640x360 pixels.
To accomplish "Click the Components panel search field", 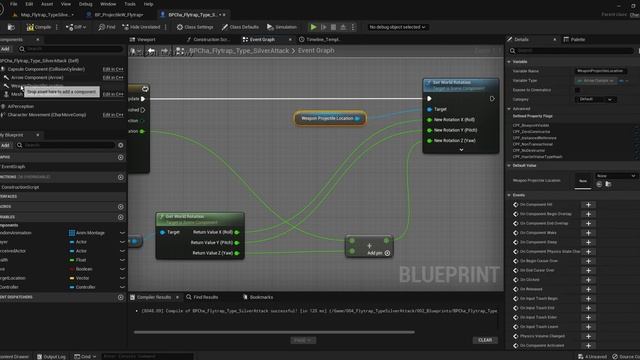I will click(70, 49).
